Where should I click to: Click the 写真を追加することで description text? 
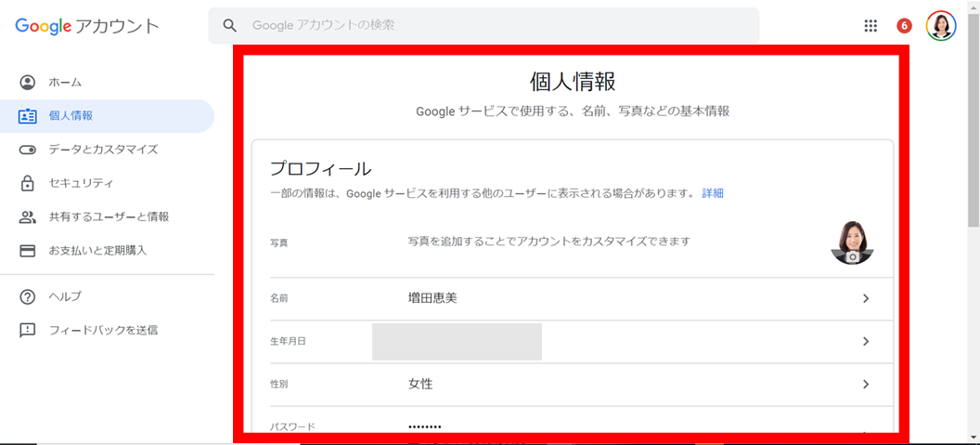(x=548, y=241)
